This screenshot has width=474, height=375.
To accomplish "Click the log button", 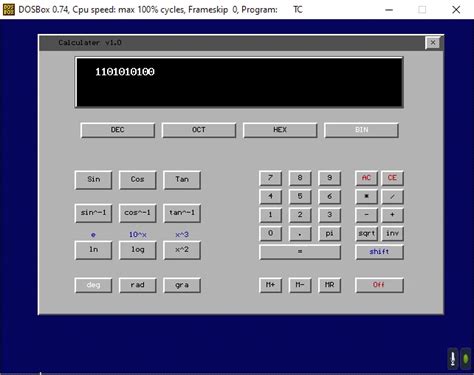I will click(138, 250).
